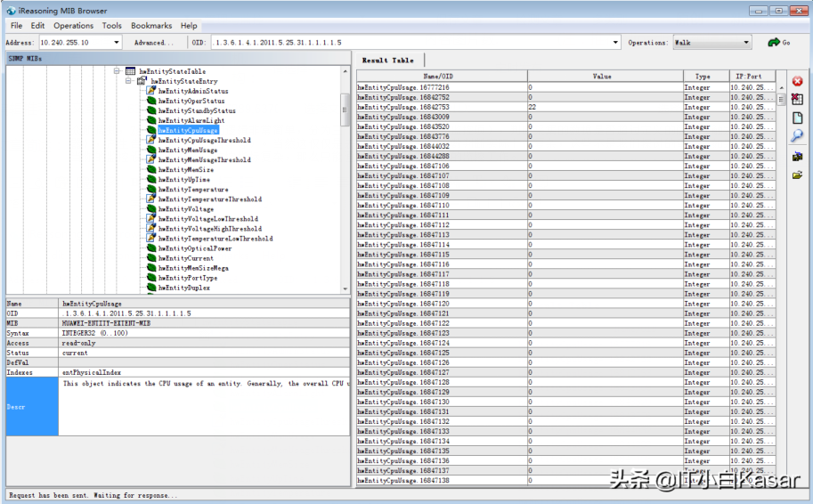Image resolution: width=813 pixels, height=504 pixels.
Task: Click the leaf icon beside hwEntityCpuUsage
Action: click(150, 130)
